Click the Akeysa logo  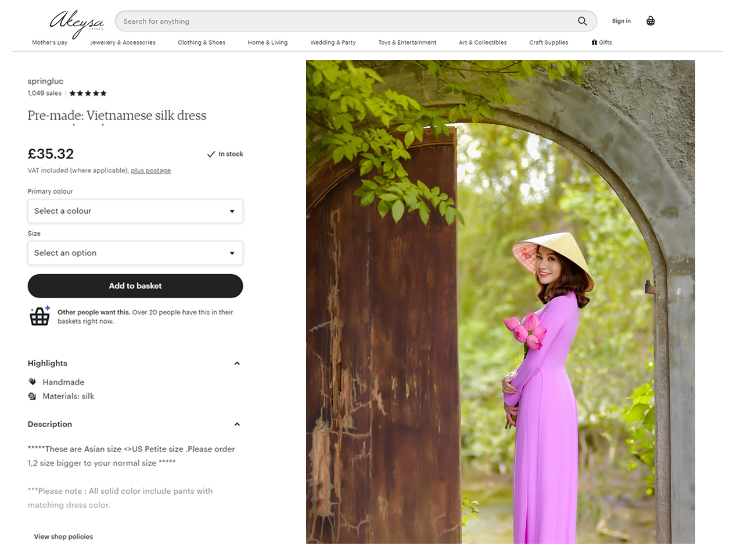pyautogui.click(x=77, y=22)
